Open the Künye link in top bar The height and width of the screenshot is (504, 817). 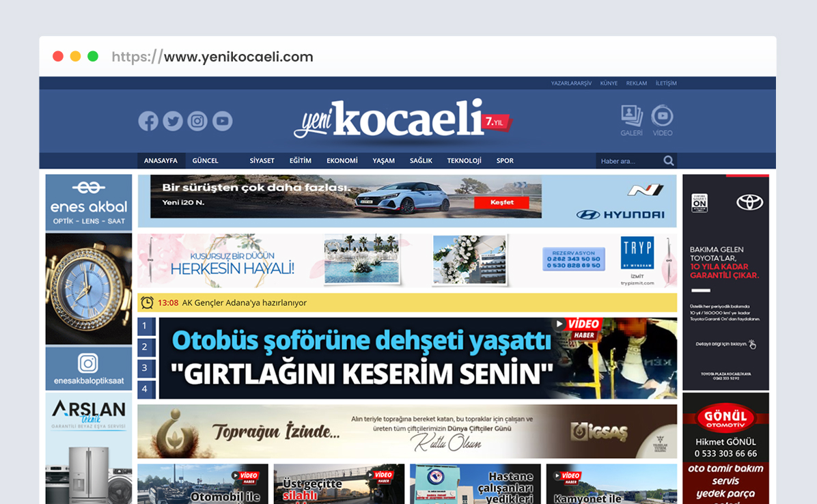click(x=609, y=83)
